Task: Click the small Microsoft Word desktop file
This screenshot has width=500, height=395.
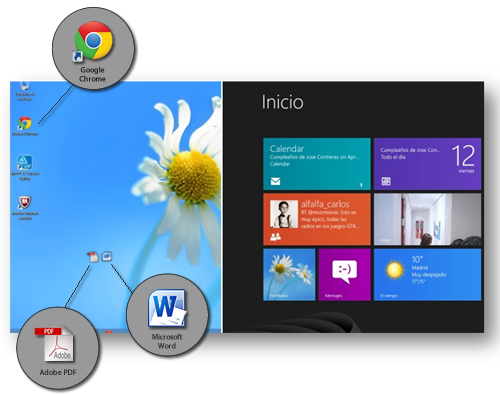Action: 107,256
